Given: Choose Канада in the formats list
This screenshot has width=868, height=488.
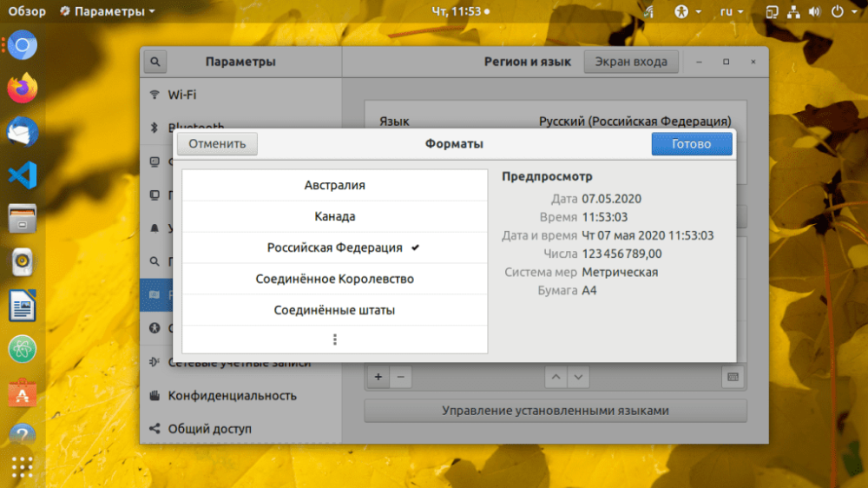Looking at the screenshot, I should [x=334, y=216].
